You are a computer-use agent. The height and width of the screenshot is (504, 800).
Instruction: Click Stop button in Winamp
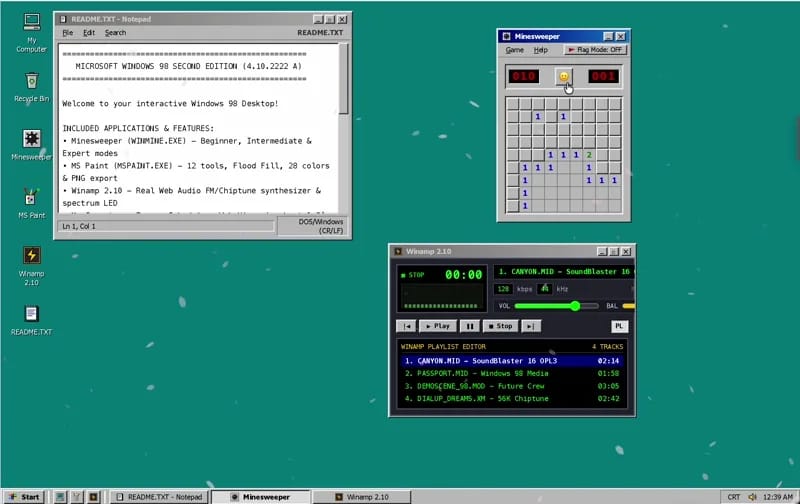500,326
